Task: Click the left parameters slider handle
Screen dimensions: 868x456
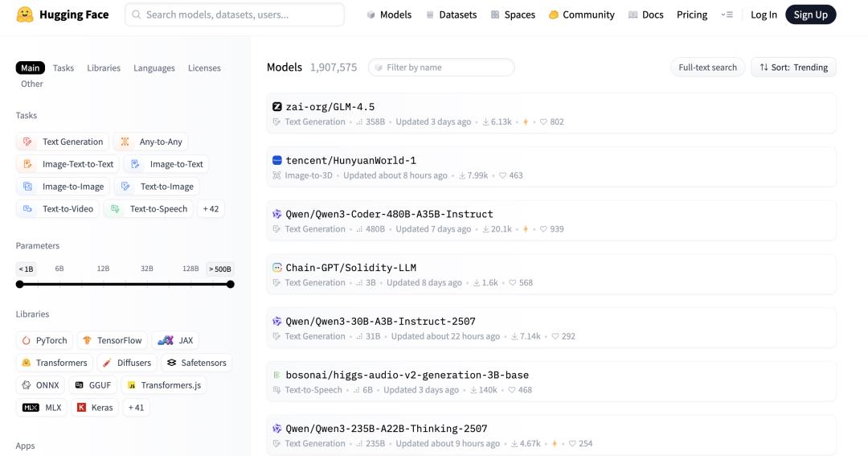Action: point(20,284)
